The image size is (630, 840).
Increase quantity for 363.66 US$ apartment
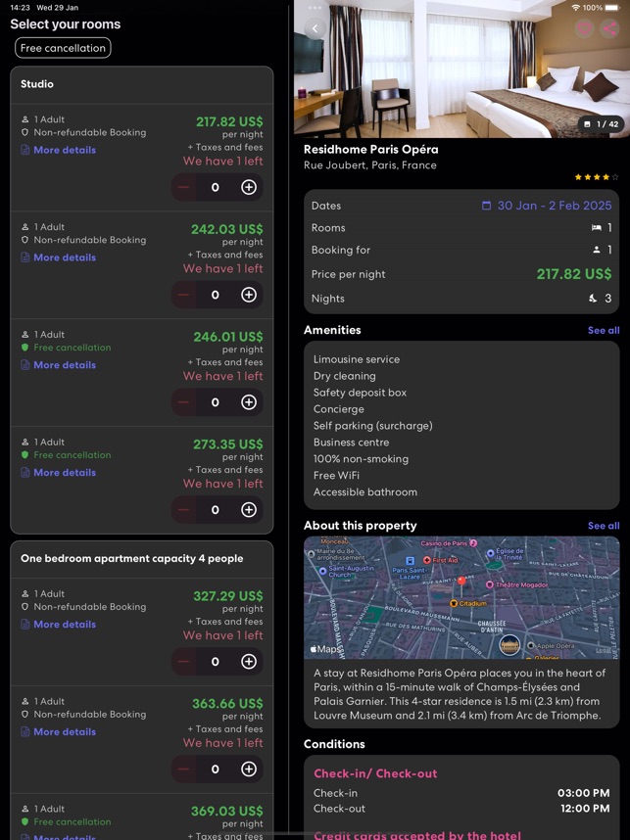pyautogui.click(x=249, y=770)
